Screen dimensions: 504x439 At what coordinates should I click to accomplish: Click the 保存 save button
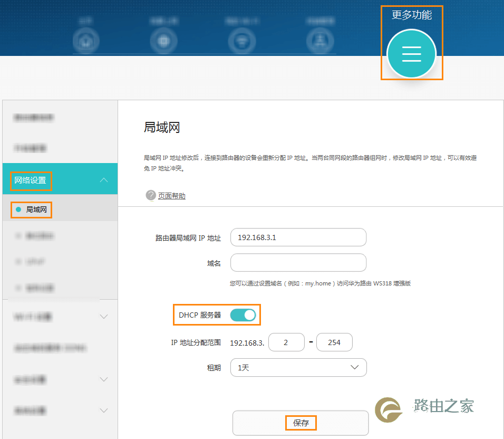(x=301, y=423)
